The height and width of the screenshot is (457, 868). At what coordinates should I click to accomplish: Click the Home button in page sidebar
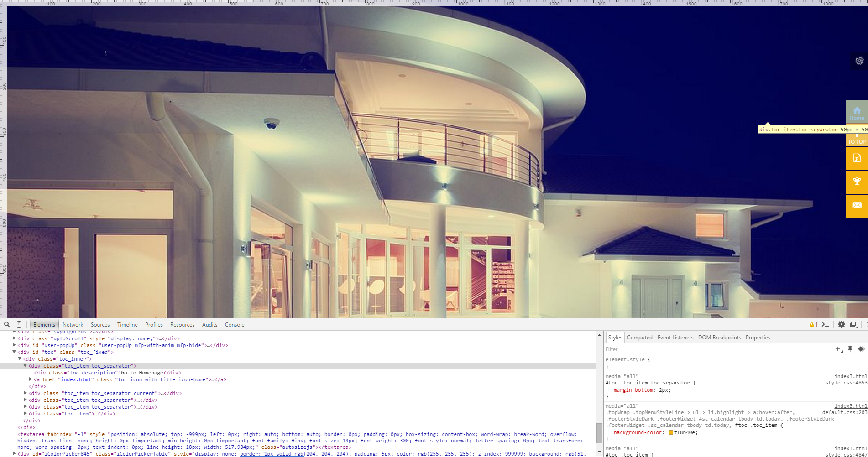point(857,112)
